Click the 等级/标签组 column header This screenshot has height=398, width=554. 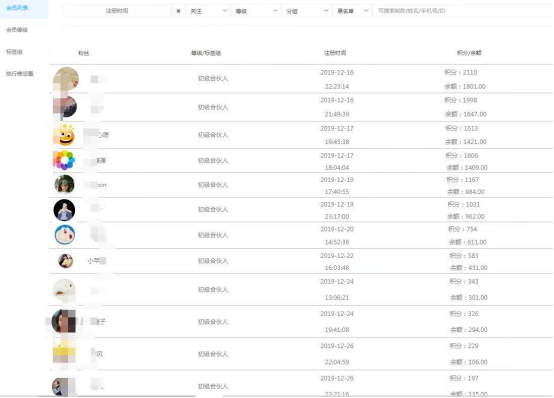(206, 53)
